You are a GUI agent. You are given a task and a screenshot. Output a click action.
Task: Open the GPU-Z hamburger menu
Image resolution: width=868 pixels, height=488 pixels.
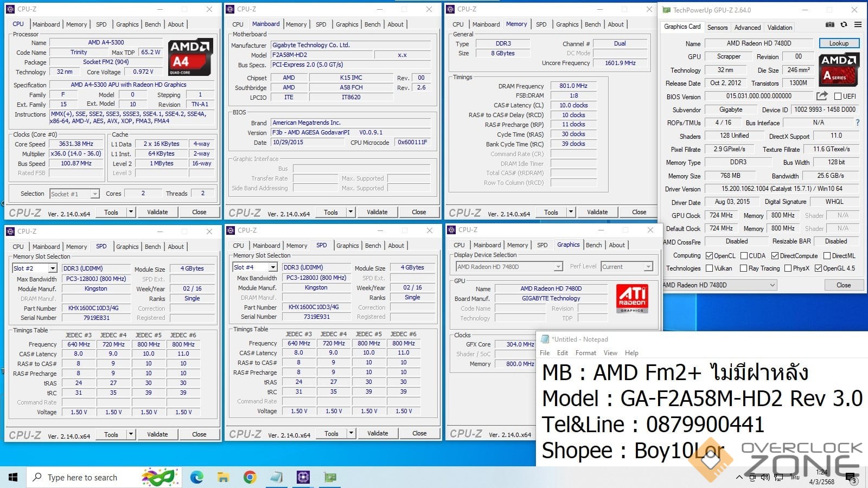pyautogui.click(x=858, y=24)
